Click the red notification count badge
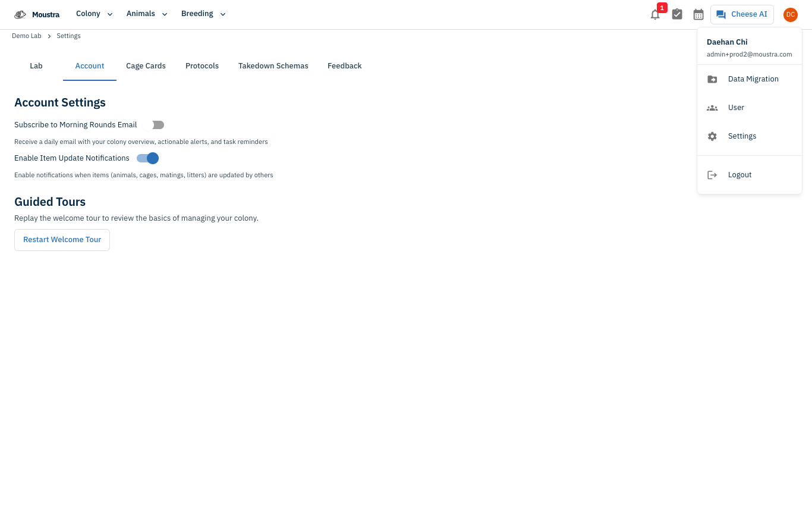 tap(662, 8)
